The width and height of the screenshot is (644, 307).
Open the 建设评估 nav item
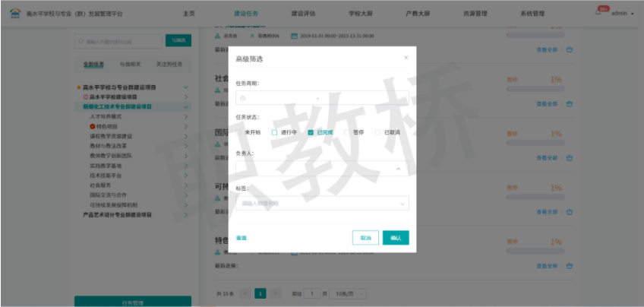304,14
